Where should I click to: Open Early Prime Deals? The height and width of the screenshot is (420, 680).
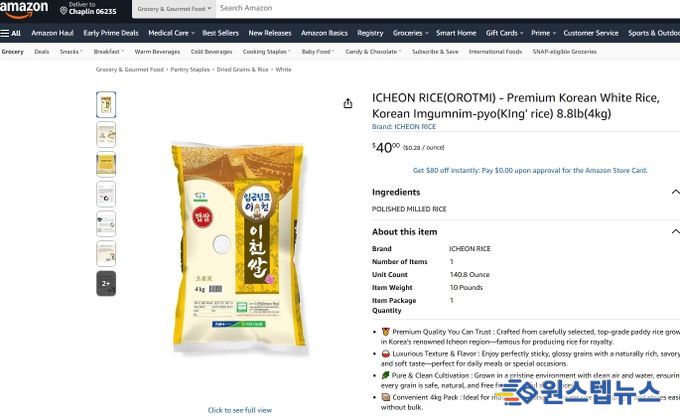pyautogui.click(x=111, y=33)
